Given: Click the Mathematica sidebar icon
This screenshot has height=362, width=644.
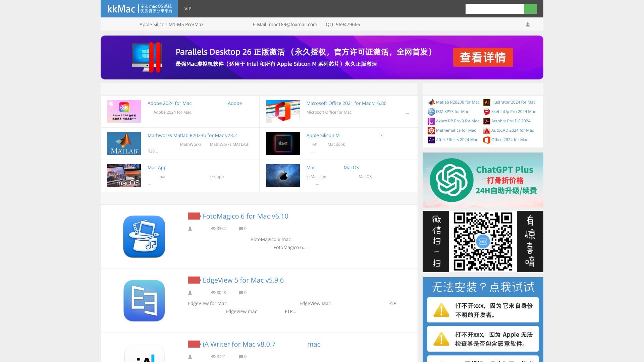Looking at the screenshot, I should [x=431, y=130].
